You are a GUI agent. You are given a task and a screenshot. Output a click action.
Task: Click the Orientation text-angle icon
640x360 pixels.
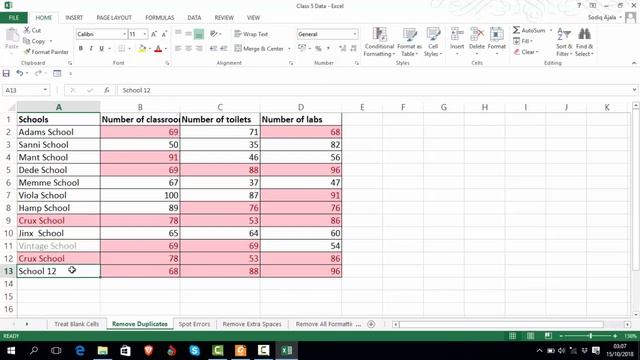[213, 34]
